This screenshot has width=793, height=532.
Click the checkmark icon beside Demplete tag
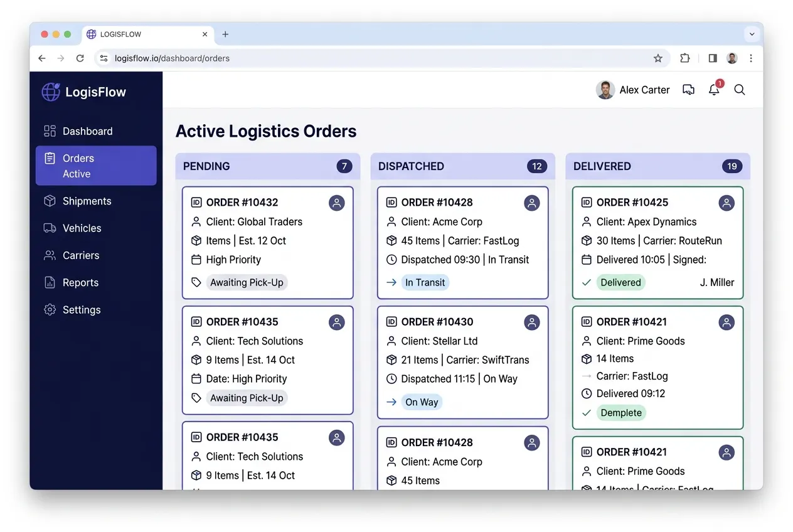[x=587, y=413]
